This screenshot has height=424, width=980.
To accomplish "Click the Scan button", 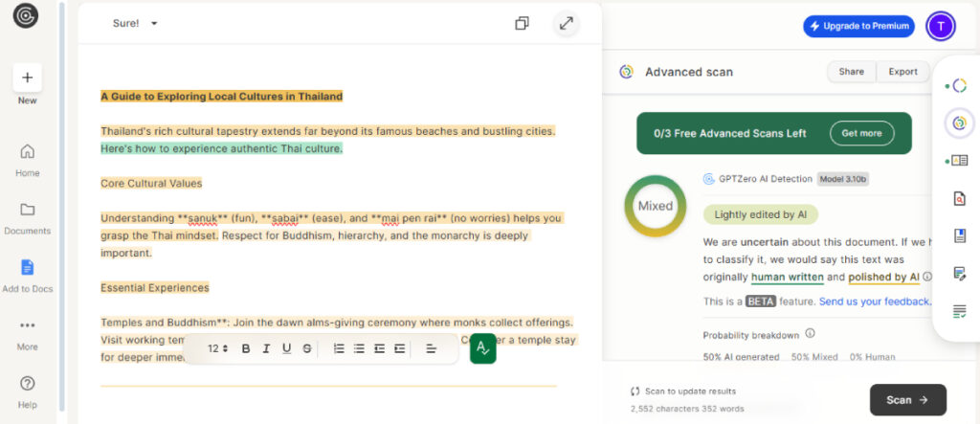I will click(x=907, y=400).
